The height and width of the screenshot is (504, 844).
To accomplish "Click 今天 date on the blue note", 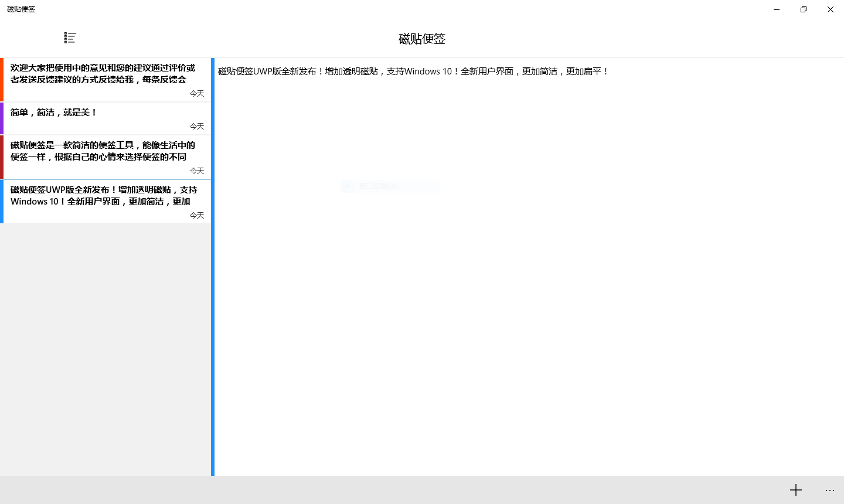I will coord(197,215).
